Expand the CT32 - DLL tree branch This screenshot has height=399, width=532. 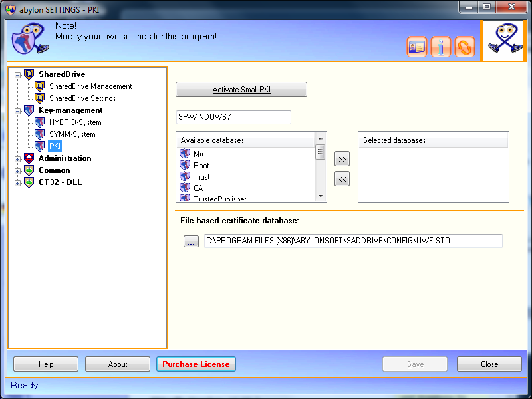[x=18, y=183]
